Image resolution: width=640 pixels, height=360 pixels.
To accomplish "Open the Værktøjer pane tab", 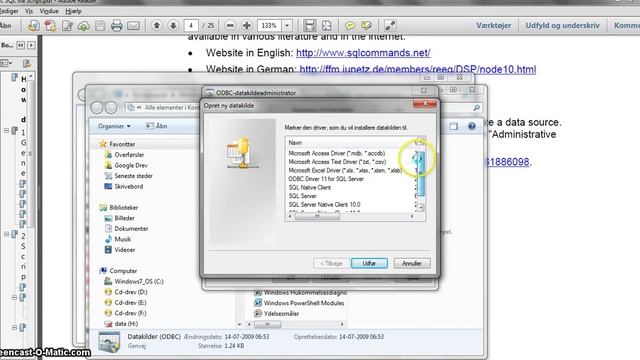I will pyautogui.click(x=493, y=25).
